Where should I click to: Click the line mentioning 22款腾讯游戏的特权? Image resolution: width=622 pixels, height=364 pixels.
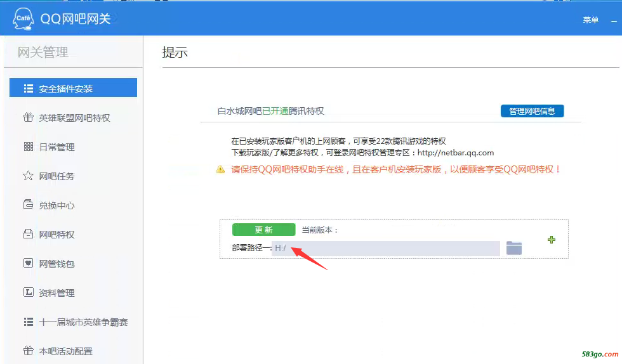pyautogui.click(x=338, y=141)
